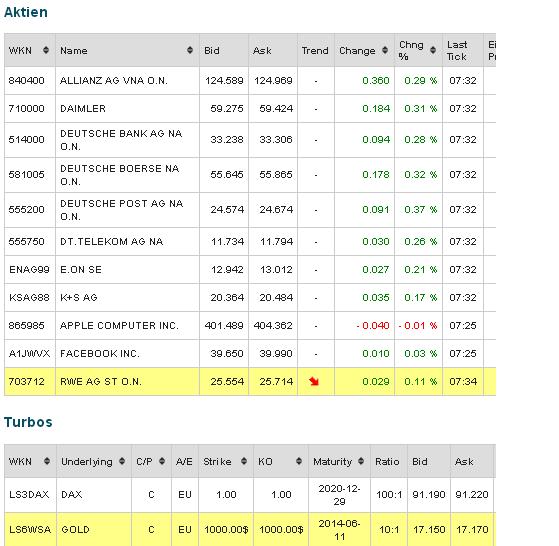This screenshot has height=546, width=559.
Task: Sort Aktien table by WKN column arrows
Action: pos(46,50)
